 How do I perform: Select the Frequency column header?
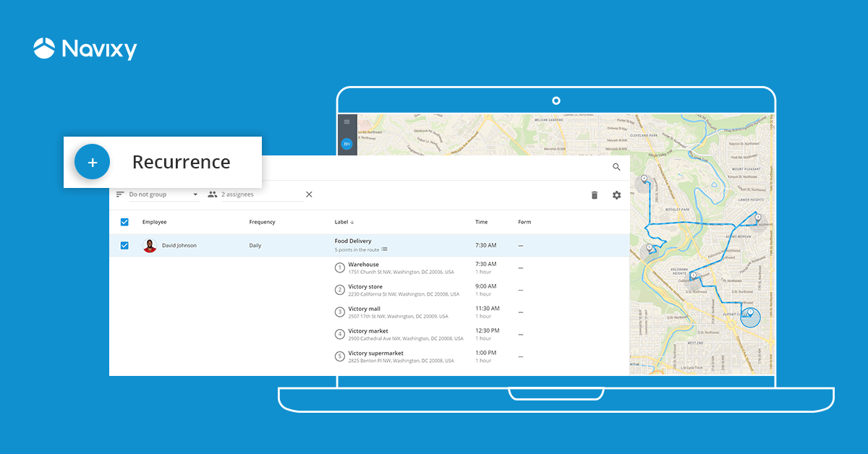(261, 221)
